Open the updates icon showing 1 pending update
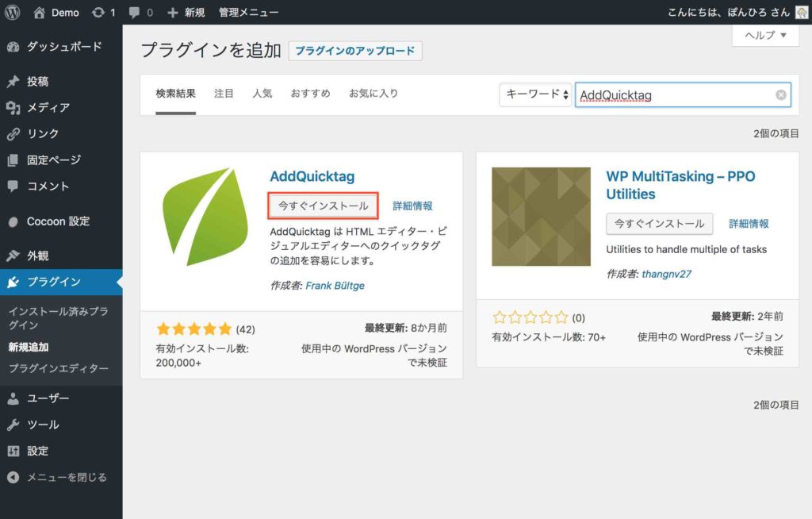812x519 pixels. tap(98, 12)
